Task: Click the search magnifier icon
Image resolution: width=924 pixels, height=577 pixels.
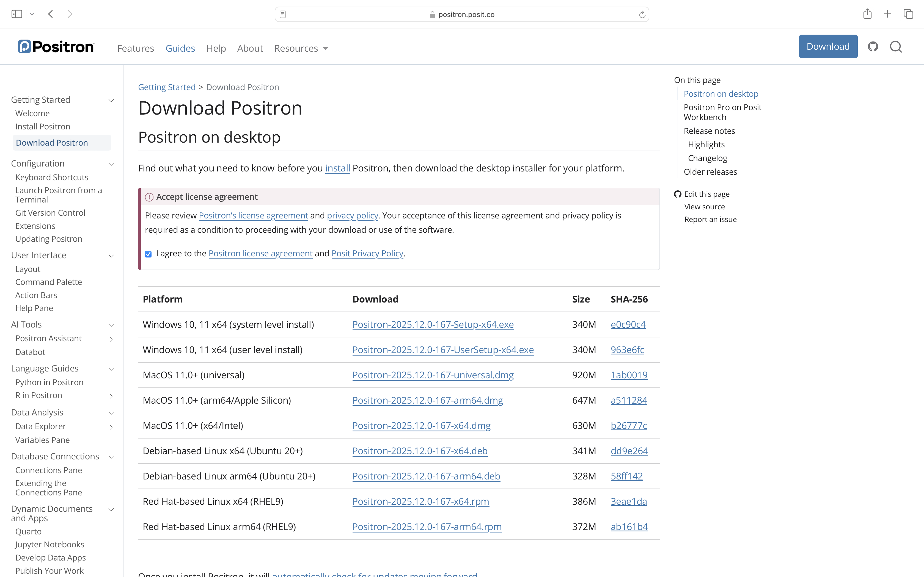Action: (x=896, y=47)
